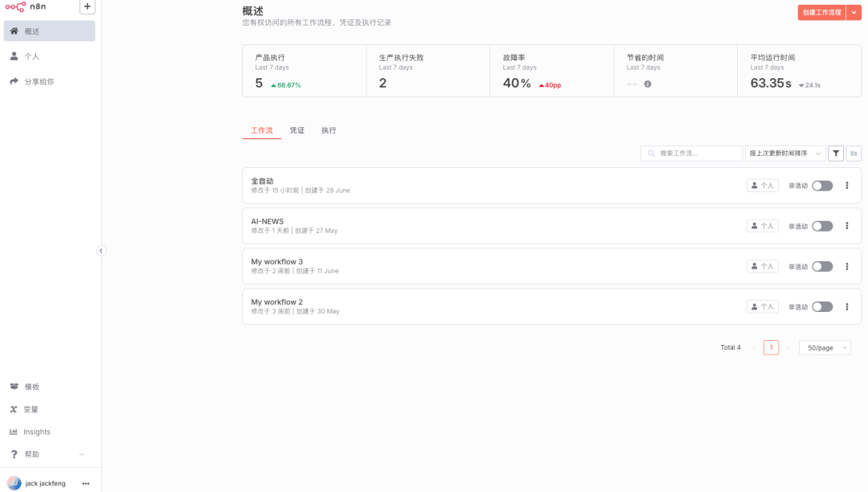Open actions menu for My workflow 2
This screenshot has height=492, width=868.
(847, 306)
